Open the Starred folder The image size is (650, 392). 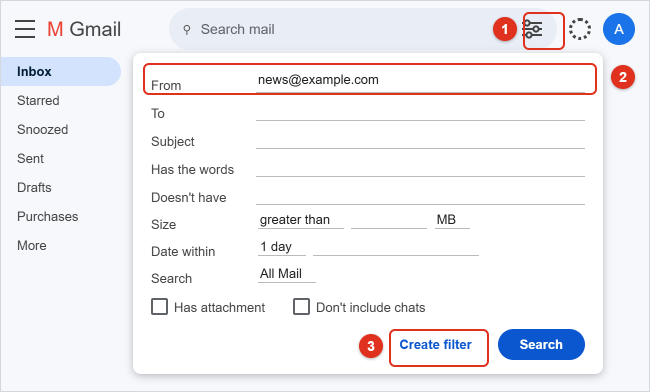coord(38,100)
